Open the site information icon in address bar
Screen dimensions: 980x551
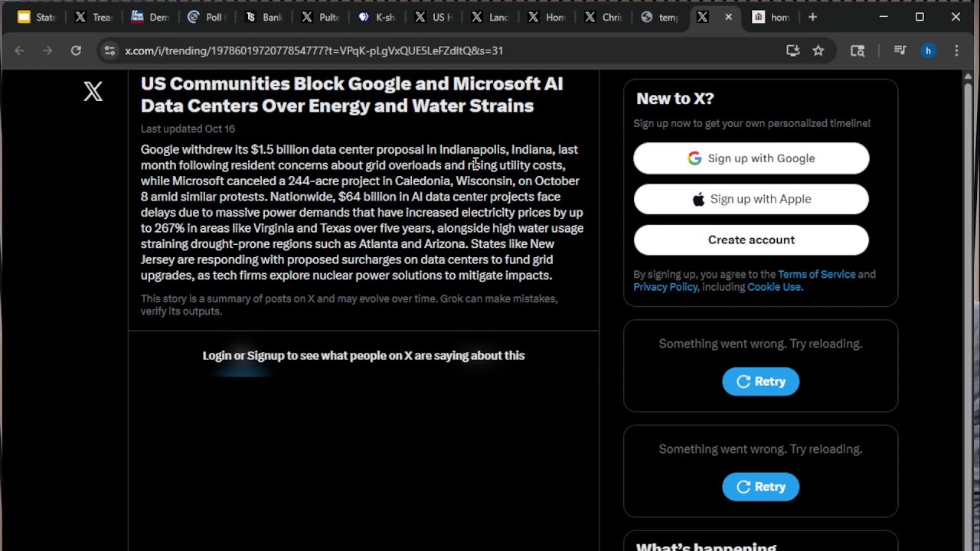[109, 51]
